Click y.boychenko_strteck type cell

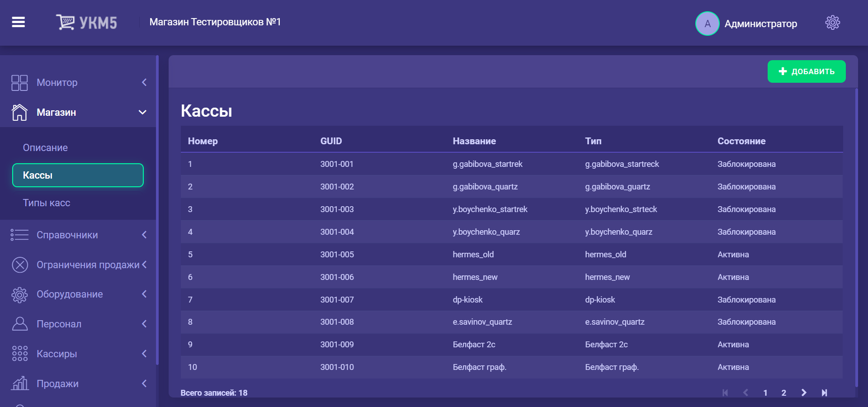tap(621, 209)
